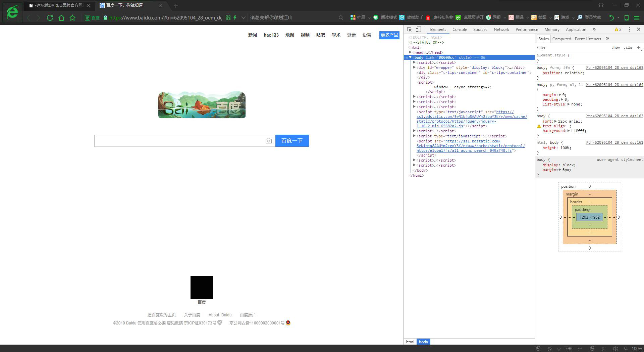The height and width of the screenshot is (352, 644).
Task: Expand the head element node
Action: pos(410,52)
